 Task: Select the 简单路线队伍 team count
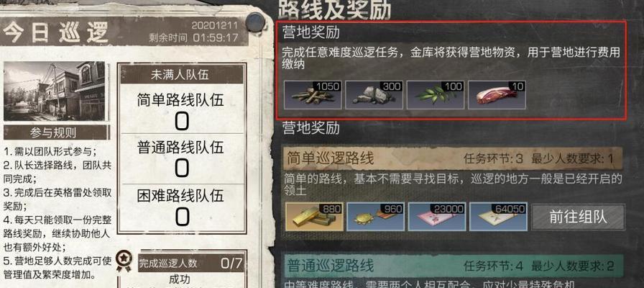[x=182, y=109]
